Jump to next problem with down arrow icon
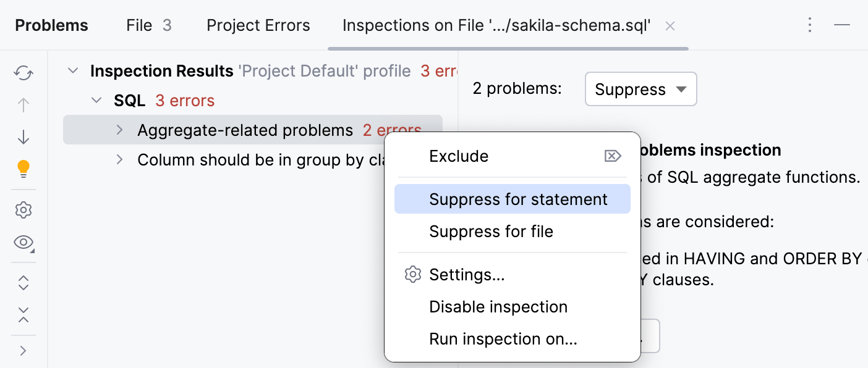Image resolution: width=868 pixels, height=368 pixels. 23,136
